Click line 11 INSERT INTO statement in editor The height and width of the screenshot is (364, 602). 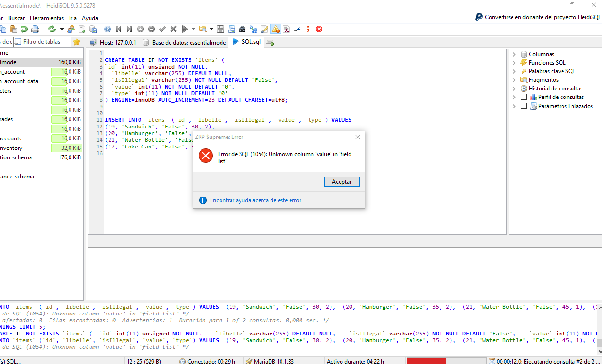point(228,120)
